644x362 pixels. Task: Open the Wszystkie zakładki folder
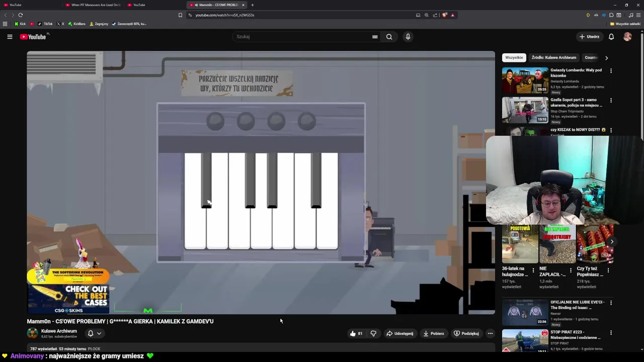click(625, 24)
